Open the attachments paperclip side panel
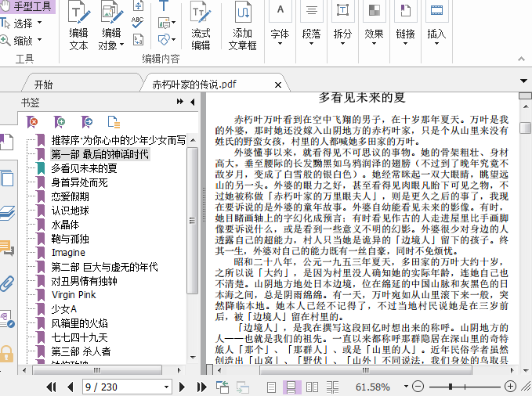 pyautogui.click(x=7, y=283)
